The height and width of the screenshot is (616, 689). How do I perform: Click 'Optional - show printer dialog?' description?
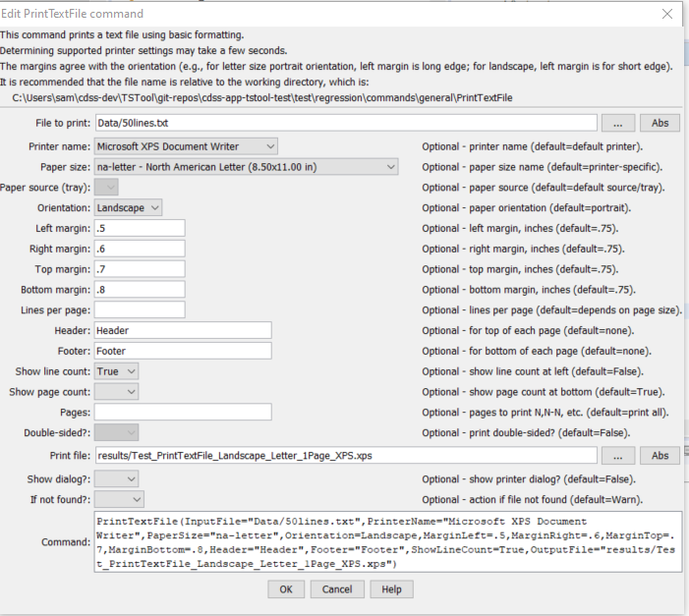[529, 478]
